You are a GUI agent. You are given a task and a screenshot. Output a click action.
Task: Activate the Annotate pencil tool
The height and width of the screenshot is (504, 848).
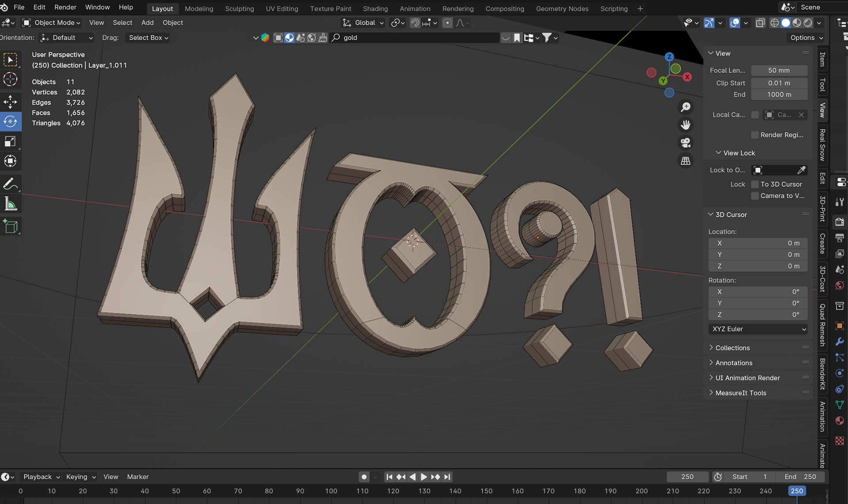(10, 184)
